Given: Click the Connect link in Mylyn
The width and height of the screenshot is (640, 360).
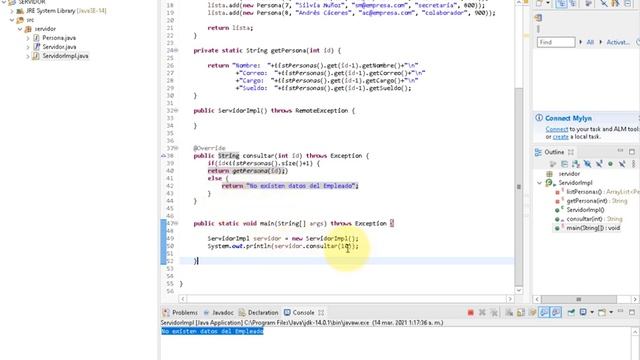Looking at the screenshot, I should [x=557, y=129].
